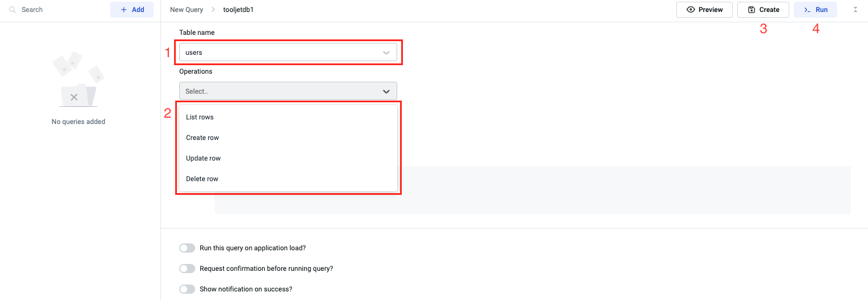The image size is (868, 300).
Task: Click the plus icon on Add
Action: tap(124, 10)
